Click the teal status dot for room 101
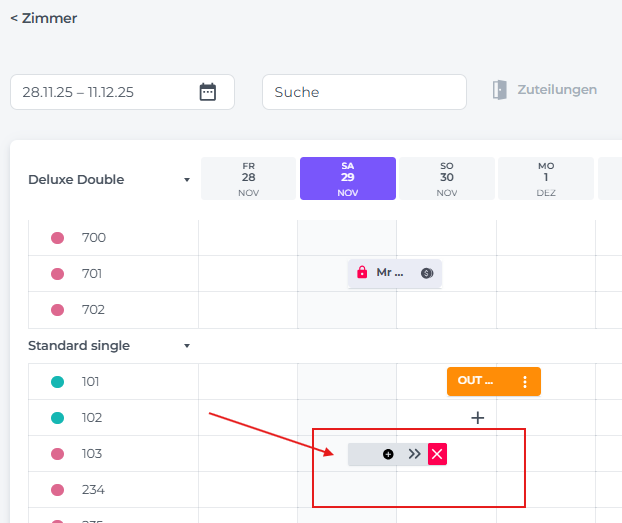This screenshot has height=523, width=622. click(57, 382)
